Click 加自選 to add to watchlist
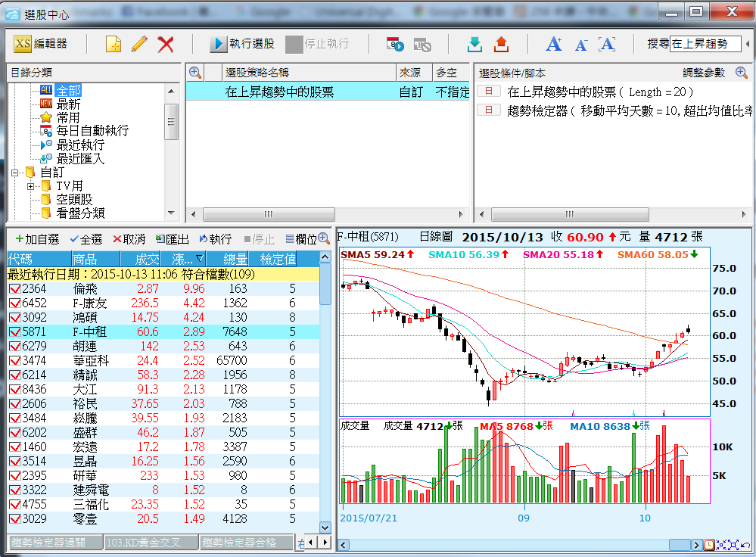 pyautogui.click(x=37, y=239)
